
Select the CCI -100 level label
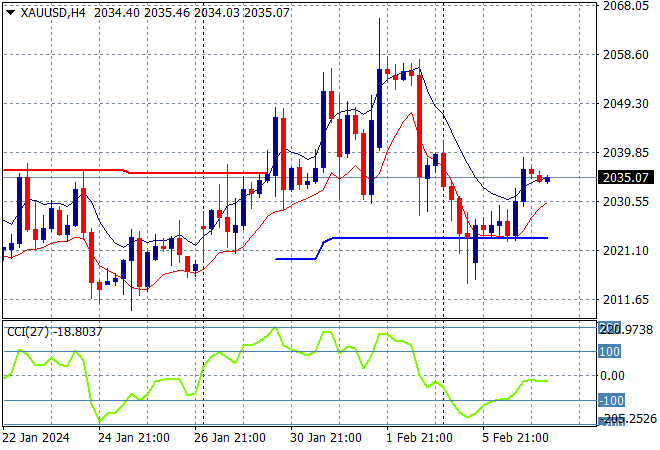point(612,400)
